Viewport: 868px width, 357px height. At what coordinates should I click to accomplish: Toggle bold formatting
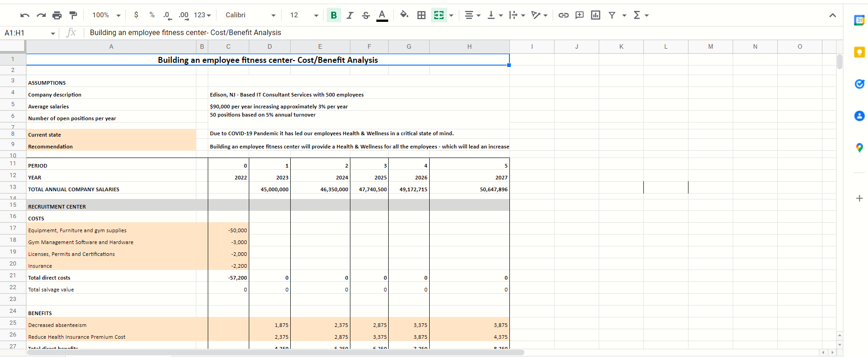(334, 15)
